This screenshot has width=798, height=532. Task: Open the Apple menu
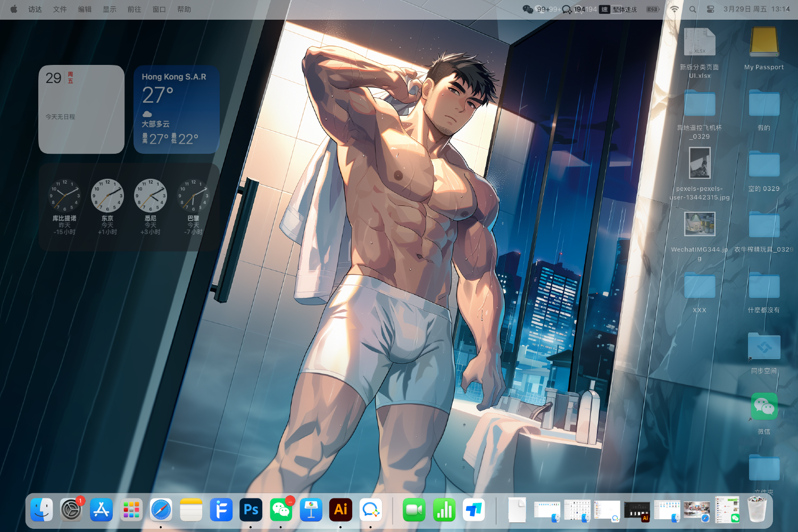pos(14,9)
